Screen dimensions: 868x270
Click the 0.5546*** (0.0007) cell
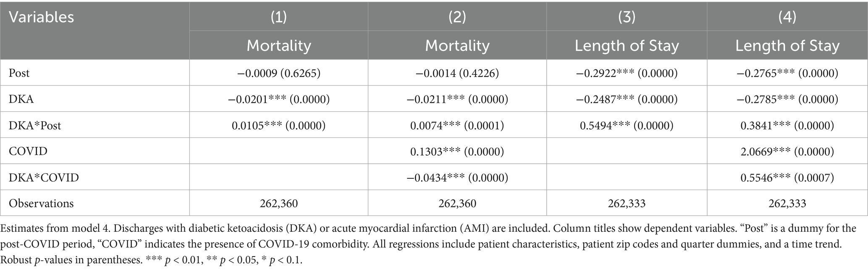tap(787, 177)
